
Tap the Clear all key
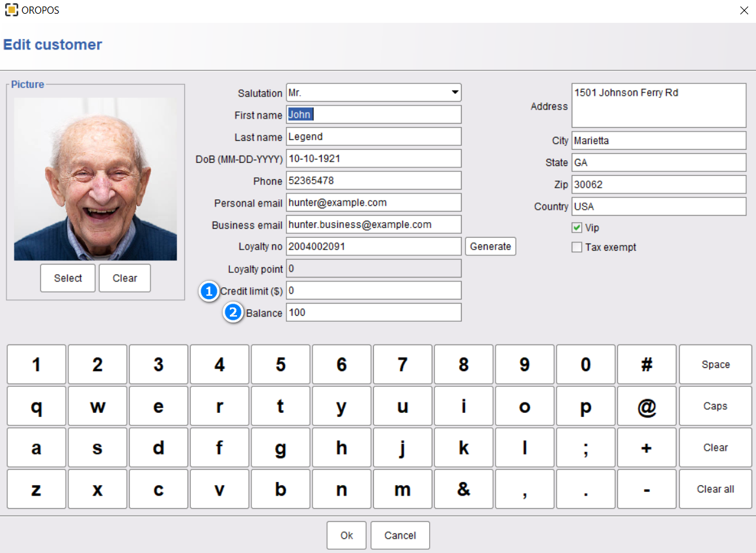(x=716, y=489)
